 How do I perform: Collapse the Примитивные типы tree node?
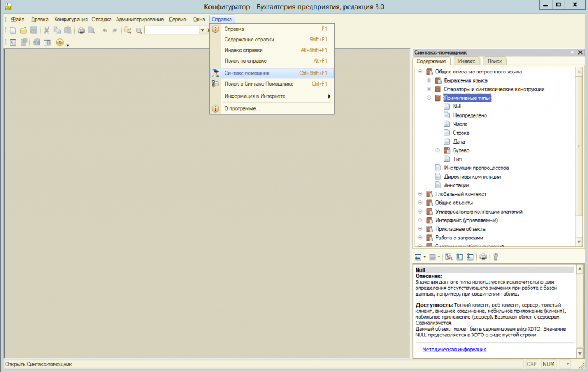point(428,98)
